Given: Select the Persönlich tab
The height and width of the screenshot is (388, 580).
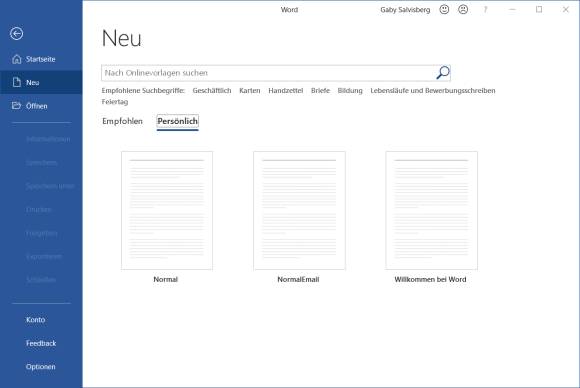Looking at the screenshot, I should (x=178, y=121).
